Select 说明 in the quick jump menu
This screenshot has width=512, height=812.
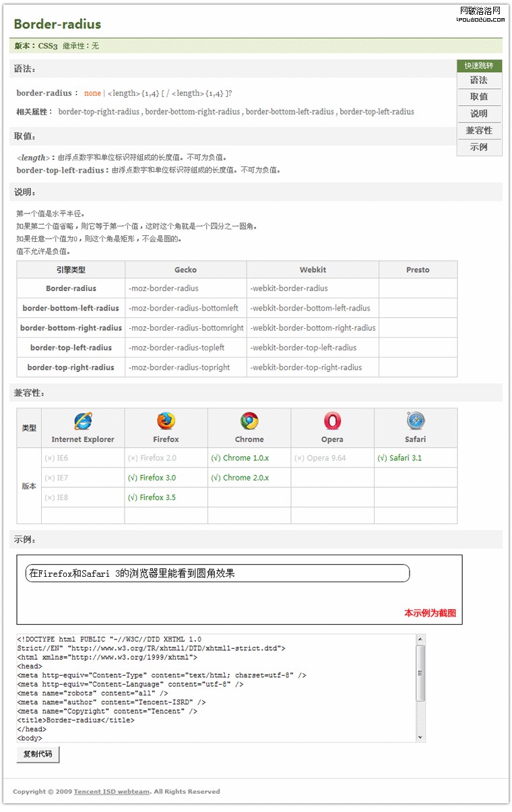pos(479,114)
